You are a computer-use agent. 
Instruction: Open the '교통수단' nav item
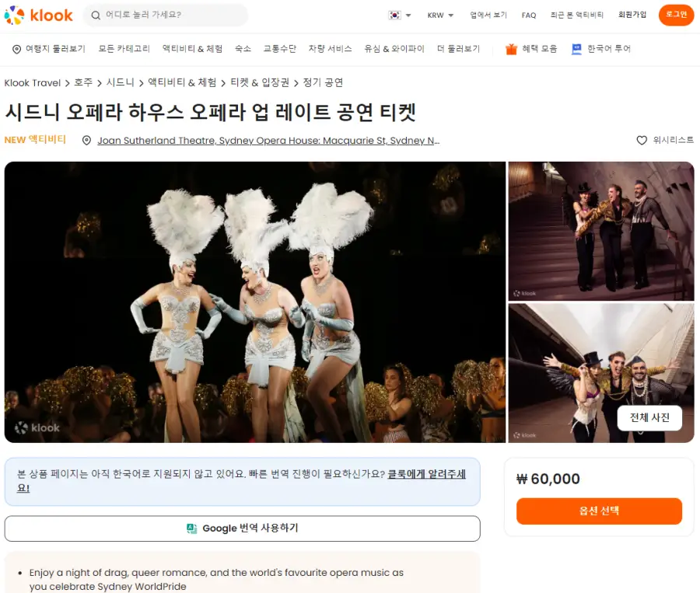pos(279,49)
